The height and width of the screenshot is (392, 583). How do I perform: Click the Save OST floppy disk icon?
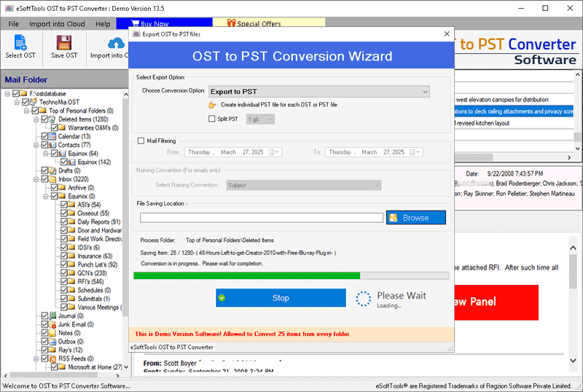(x=64, y=42)
